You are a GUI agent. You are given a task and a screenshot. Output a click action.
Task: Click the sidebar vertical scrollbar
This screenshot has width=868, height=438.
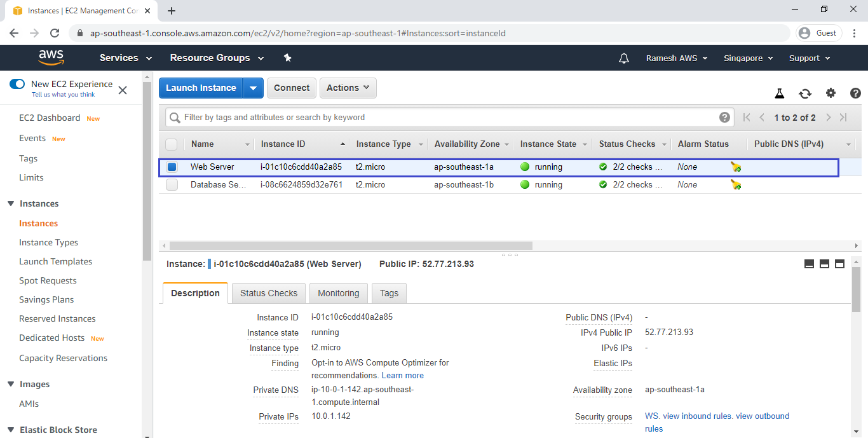147,172
